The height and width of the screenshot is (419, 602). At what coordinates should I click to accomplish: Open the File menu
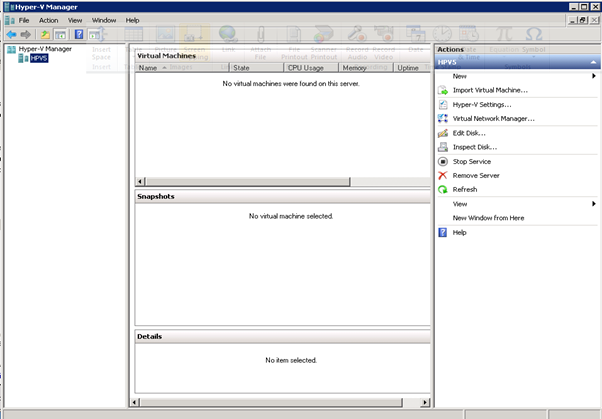[24, 20]
